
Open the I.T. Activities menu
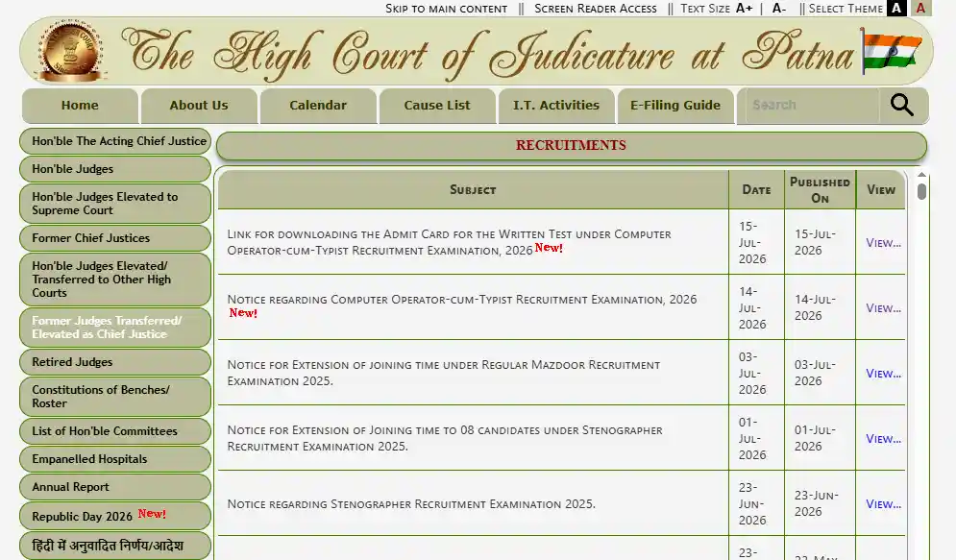pyautogui.click(x=556, y=106)
